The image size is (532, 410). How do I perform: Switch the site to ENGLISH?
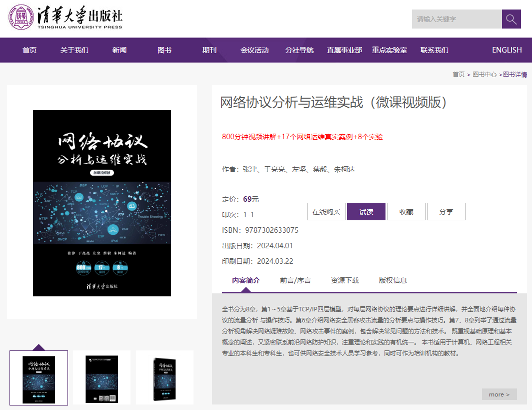(506, 50)
